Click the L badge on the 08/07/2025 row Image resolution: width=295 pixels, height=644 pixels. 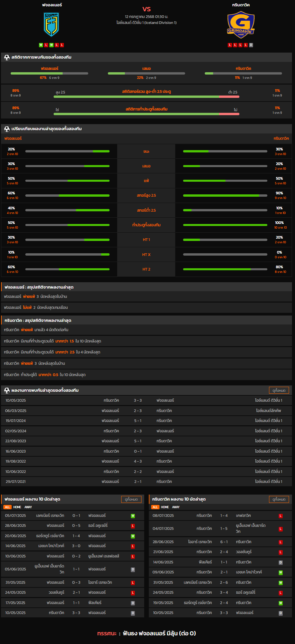coord(281,516)
